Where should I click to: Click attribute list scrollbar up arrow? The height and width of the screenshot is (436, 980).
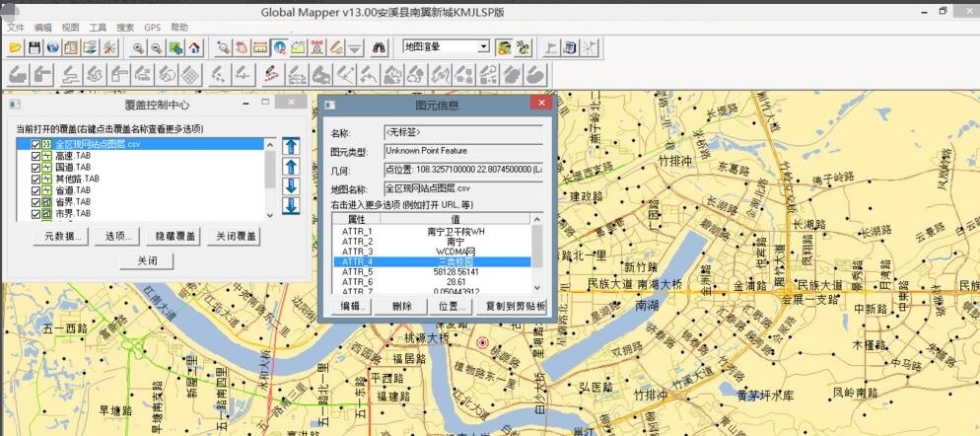(x=537, y=219)
